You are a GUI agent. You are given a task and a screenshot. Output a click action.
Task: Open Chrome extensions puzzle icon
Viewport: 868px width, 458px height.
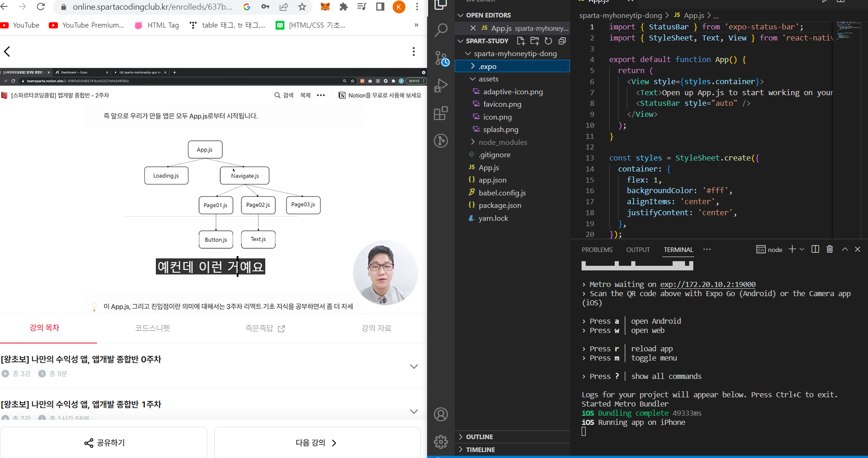click(343, 6)
